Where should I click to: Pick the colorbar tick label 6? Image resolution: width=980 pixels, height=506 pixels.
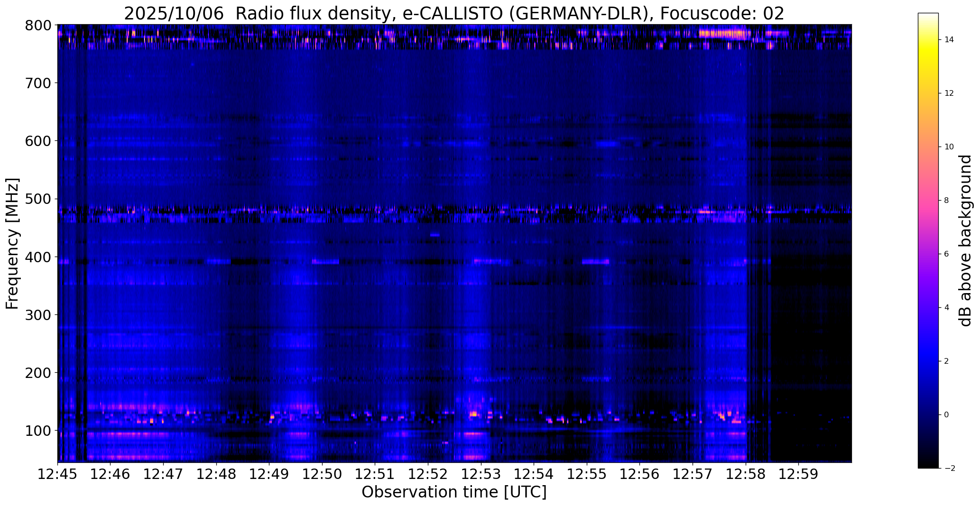(947, 254)
